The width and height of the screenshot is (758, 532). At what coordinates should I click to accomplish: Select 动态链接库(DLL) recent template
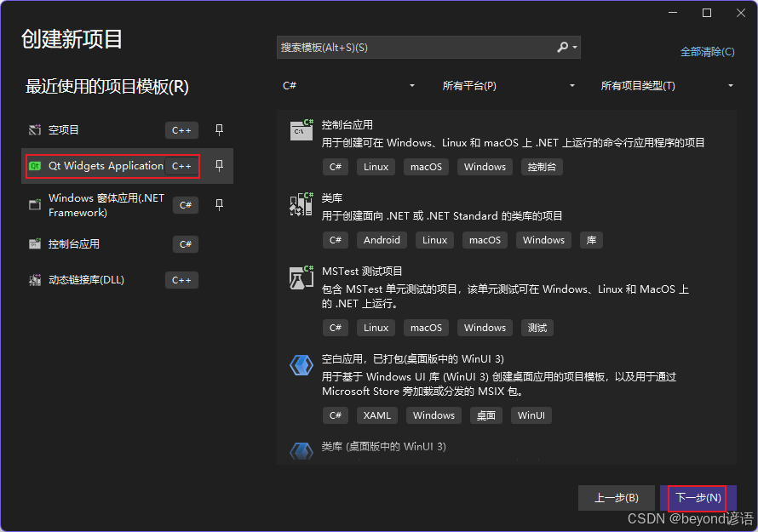point(127,280)
